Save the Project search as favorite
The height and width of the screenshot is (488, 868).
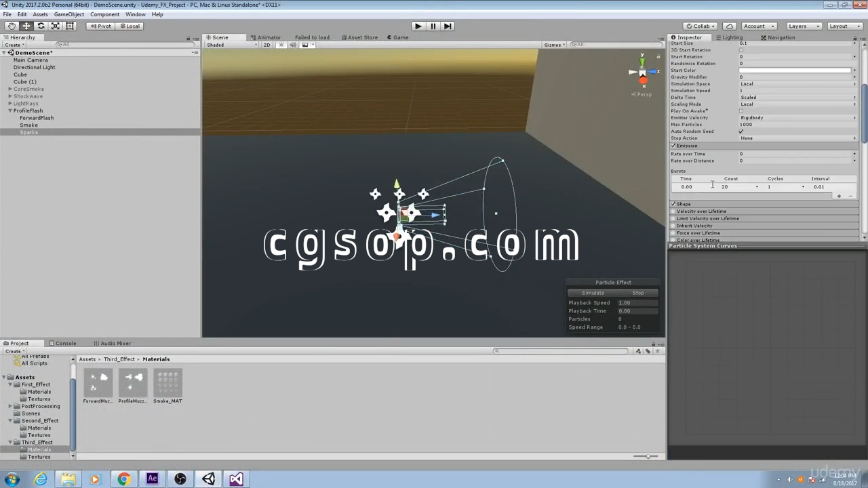tap(658, 351)
